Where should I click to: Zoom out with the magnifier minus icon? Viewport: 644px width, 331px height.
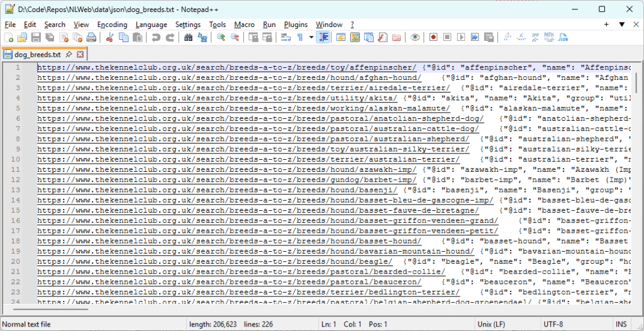point(235,38)
